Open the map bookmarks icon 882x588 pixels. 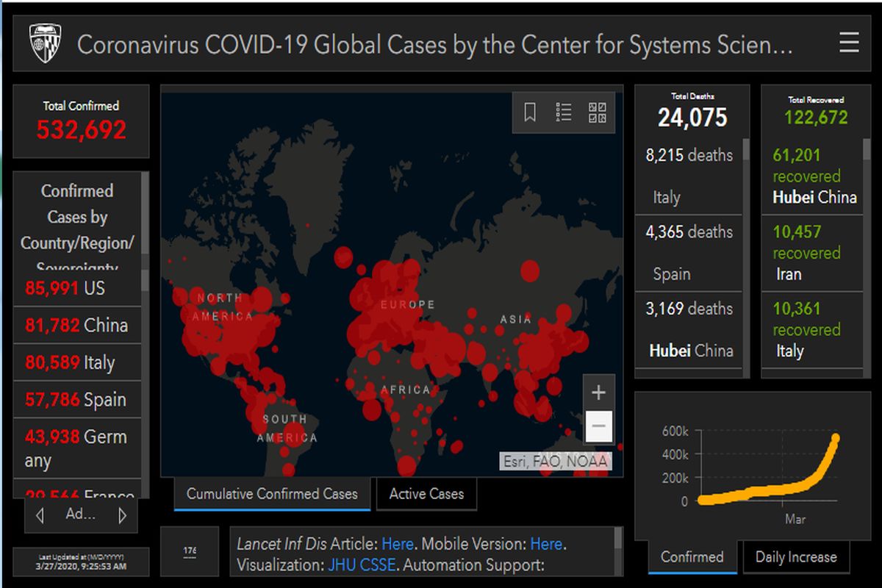tap(530, 112)
